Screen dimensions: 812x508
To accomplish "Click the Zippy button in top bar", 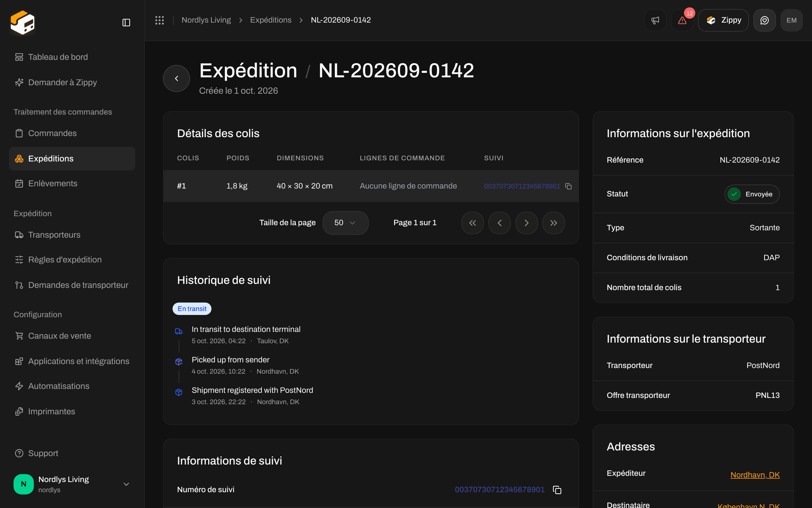I will tap(723, 20).
